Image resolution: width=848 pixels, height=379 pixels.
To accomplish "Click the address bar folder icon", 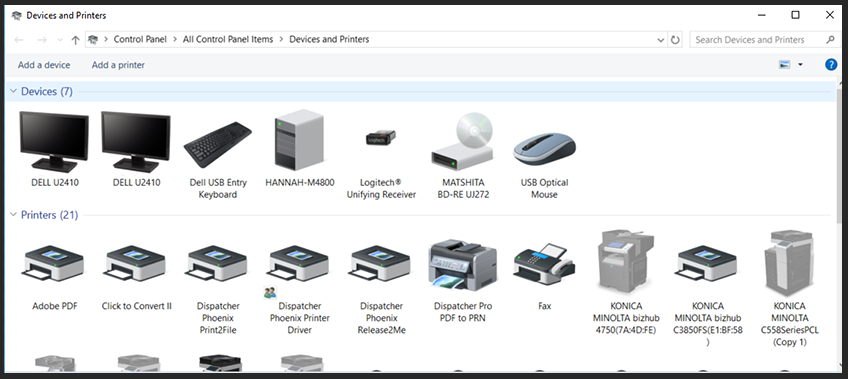I will point(93,39).
